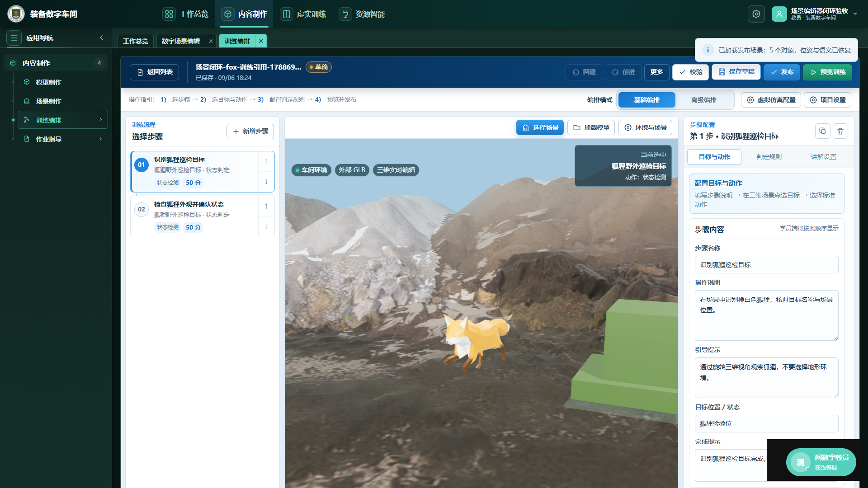Select the 目标与动作 tab
868x488 pixels.
point(714,157)
